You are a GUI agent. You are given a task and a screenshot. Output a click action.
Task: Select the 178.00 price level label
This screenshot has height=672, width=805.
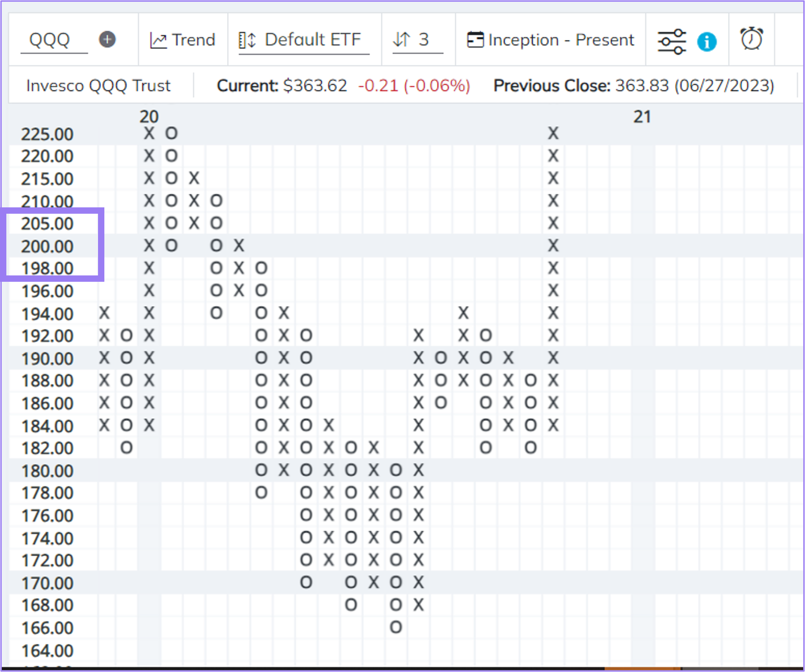[47, 493]
